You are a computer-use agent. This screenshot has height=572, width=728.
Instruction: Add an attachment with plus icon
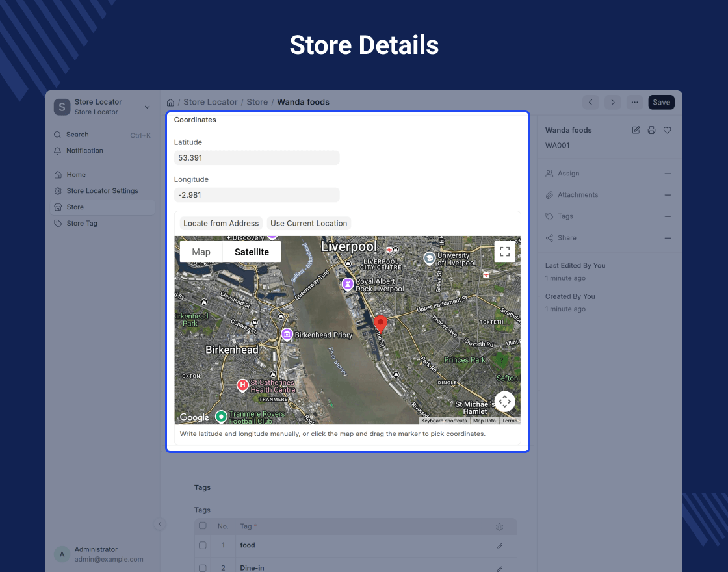pos(668,195)
